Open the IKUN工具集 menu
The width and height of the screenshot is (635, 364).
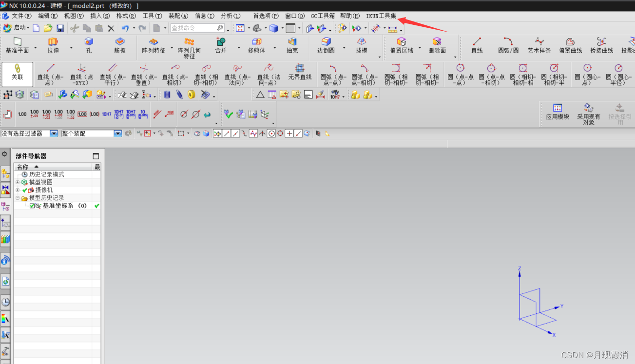coord(381,16)
